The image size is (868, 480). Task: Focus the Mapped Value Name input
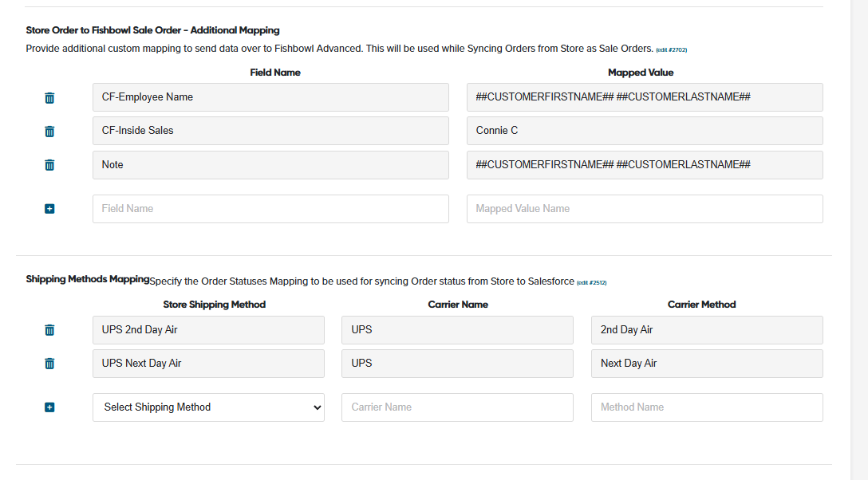(x=645, y=209)
